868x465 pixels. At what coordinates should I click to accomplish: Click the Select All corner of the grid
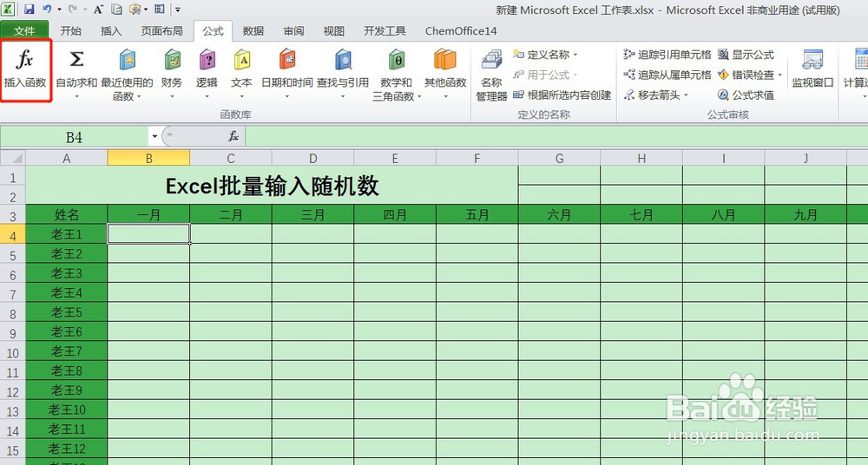tap(13, 158)
